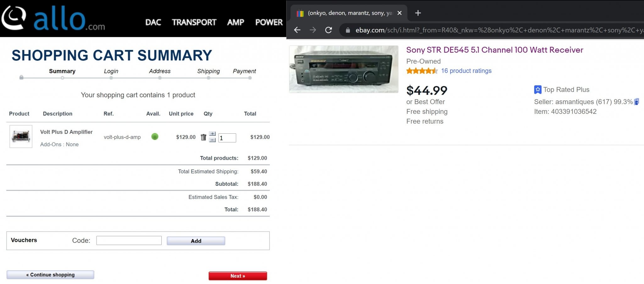Click the red Next button
This screenshot has width=644, height=284.
click(238, 276)
